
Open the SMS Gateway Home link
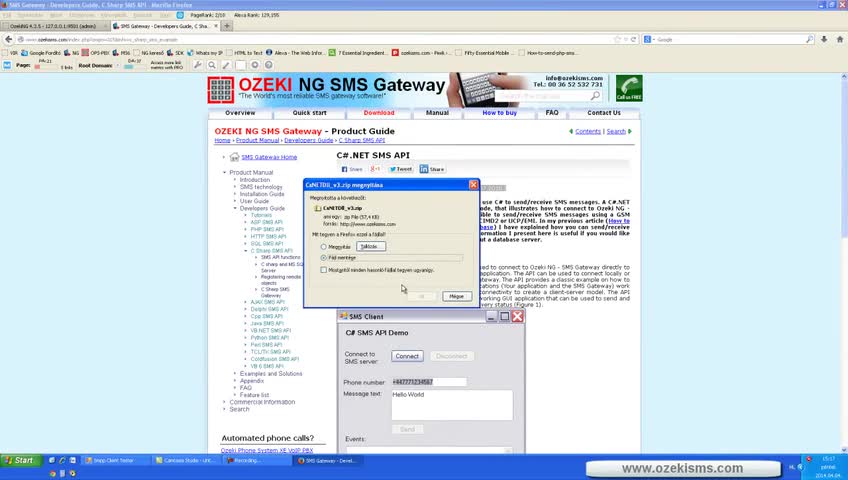click(269, 157)
